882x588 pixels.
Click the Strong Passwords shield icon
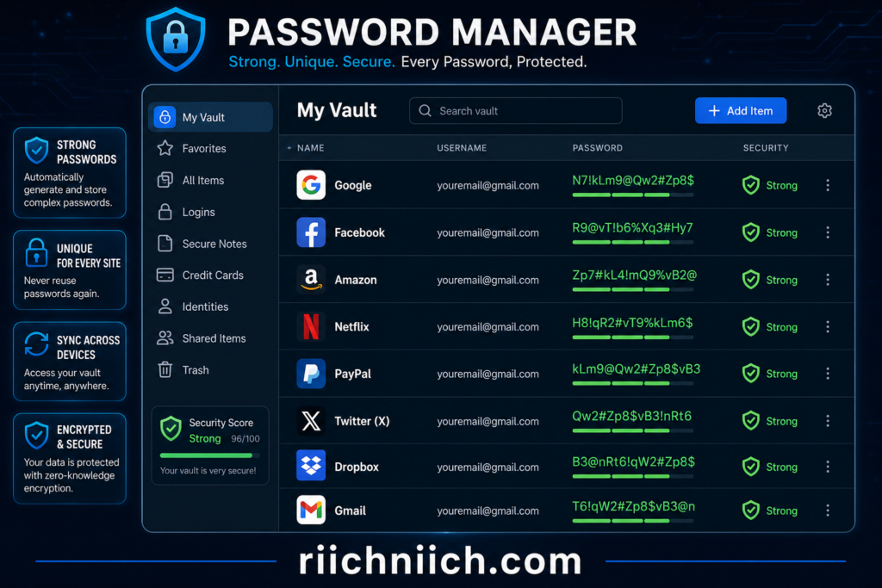pos(36,150)
